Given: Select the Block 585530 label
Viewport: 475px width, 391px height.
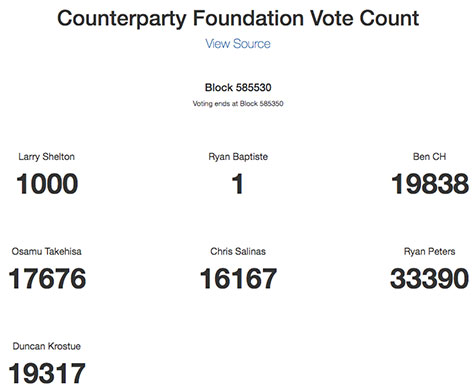Looking at the screenshot, I should point(238,87).
